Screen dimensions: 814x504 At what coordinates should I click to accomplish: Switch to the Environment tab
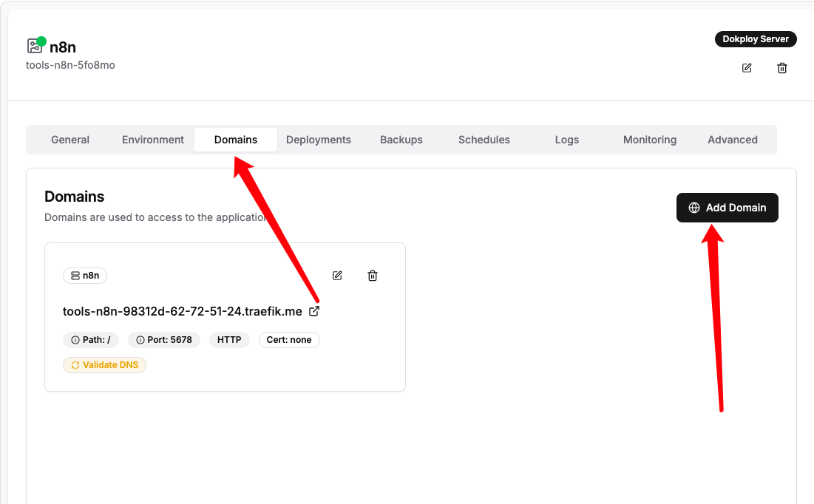coord(152,140)
